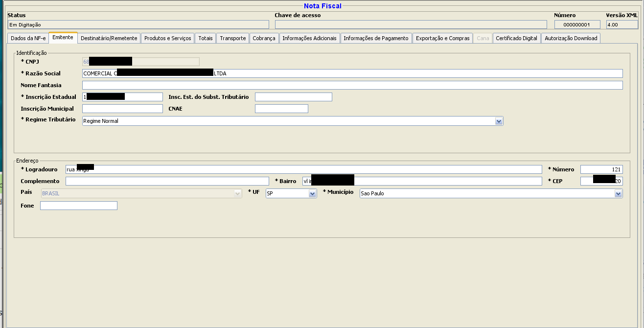
Task: Click the Insc. Est. do Subst. Tributário field
Action: tap(293, 97)
